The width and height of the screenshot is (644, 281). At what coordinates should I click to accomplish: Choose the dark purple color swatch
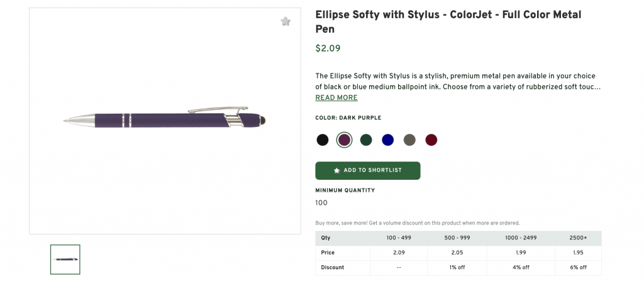[344, 140]
